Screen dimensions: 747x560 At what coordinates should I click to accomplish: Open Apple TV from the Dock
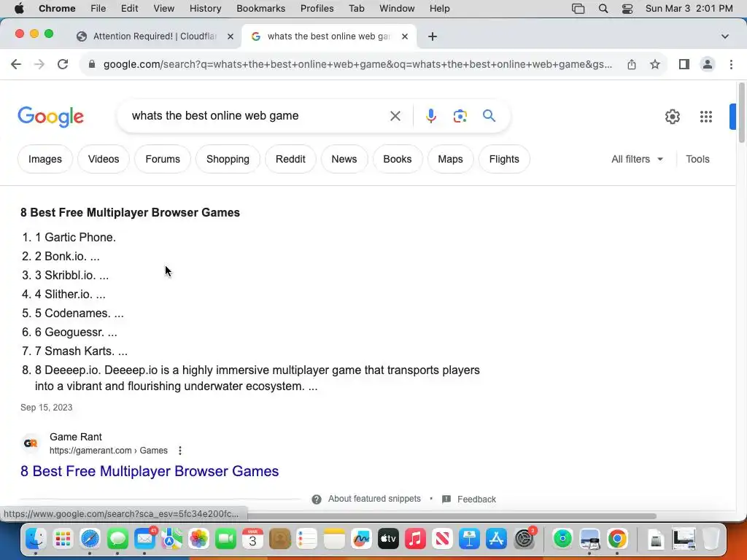point(388,539)
